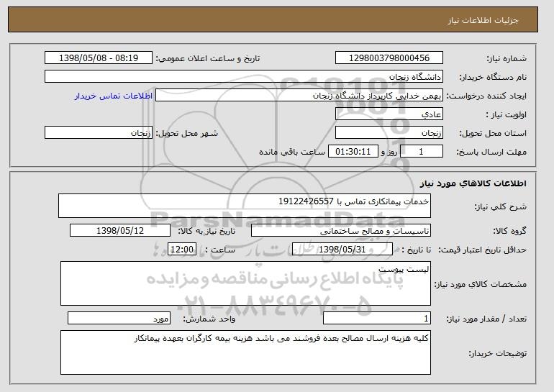Click the goods specification box لیست پیوست

point(245,283)
